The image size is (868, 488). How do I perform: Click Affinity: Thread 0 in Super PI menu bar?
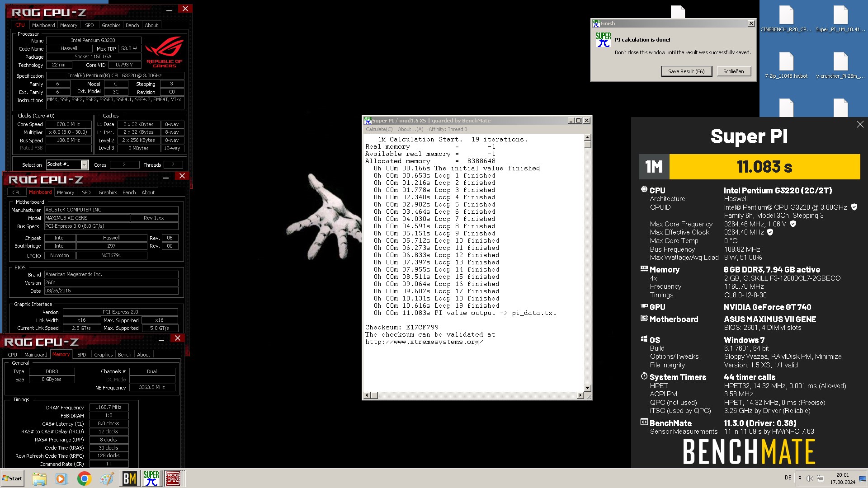pos(448,129)
